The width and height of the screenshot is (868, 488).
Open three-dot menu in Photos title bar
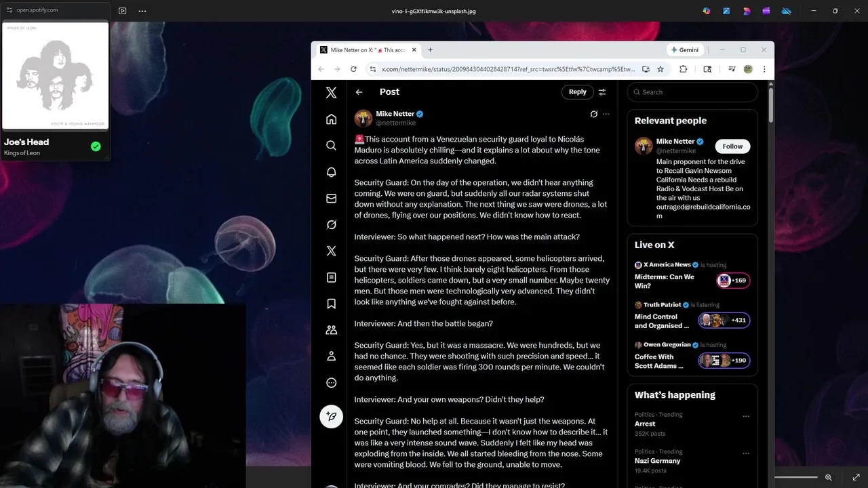(x=142, y=11)
